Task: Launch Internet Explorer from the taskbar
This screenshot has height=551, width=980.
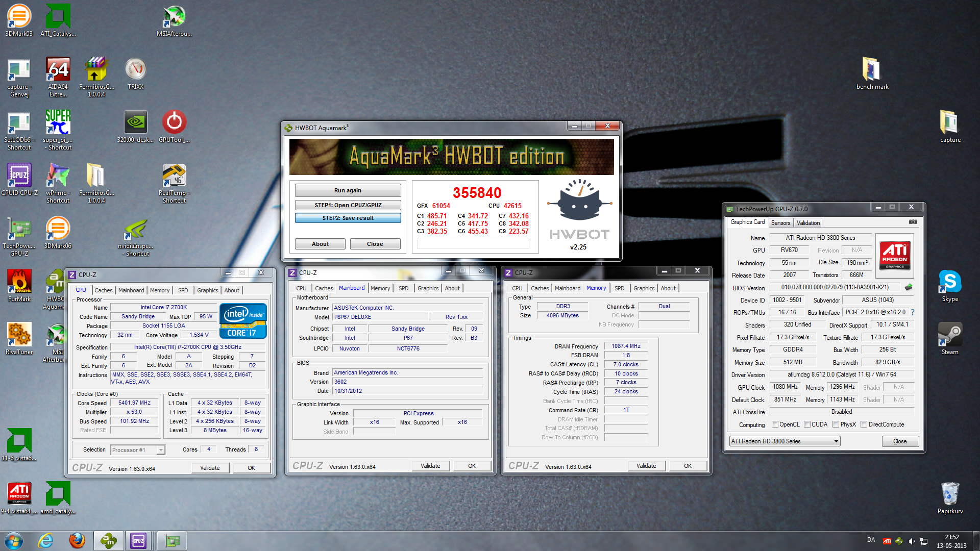Action: [x=46, y=541]
